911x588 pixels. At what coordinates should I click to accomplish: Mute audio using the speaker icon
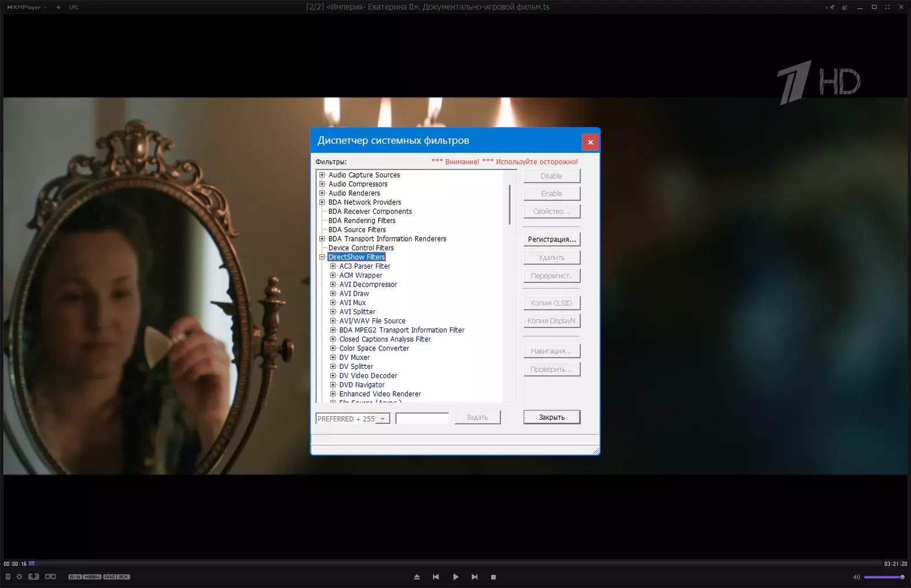[x=856, y=577]
